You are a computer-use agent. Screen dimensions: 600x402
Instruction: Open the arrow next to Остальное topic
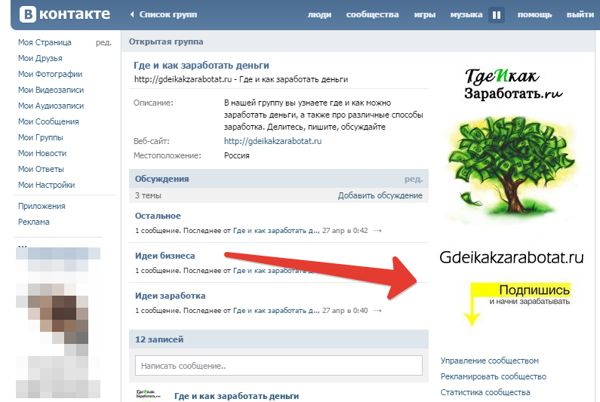pyautogui.click(x=377, y=231)
